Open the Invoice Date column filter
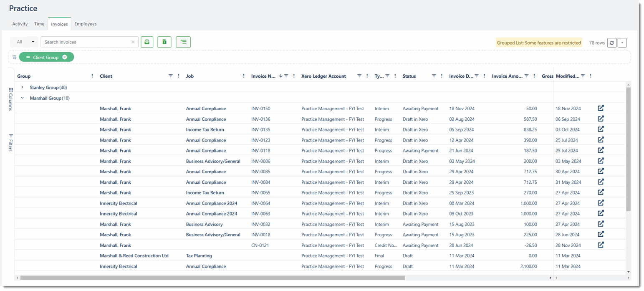 [477, 76]
